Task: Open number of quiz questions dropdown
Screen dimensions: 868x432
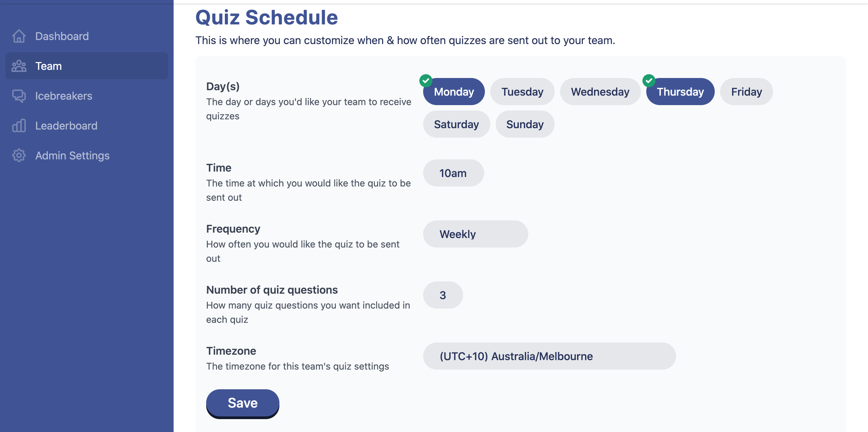Action: [x=443, y=295]
